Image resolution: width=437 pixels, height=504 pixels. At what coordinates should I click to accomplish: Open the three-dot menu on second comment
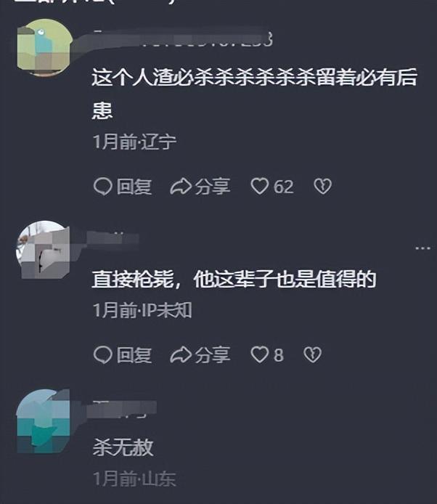(422, 248)
